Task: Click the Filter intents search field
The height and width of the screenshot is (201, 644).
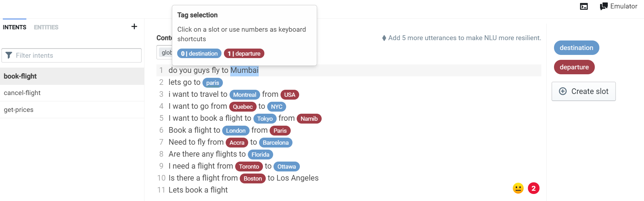Action: point(77,56)
